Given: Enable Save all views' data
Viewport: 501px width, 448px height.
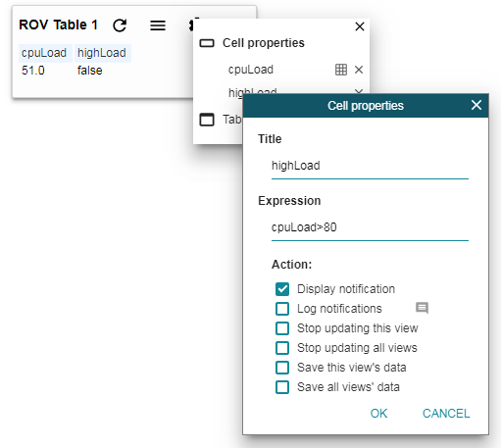Looking at the screenshot, I should pyautogui.click(x=282, y=387).
